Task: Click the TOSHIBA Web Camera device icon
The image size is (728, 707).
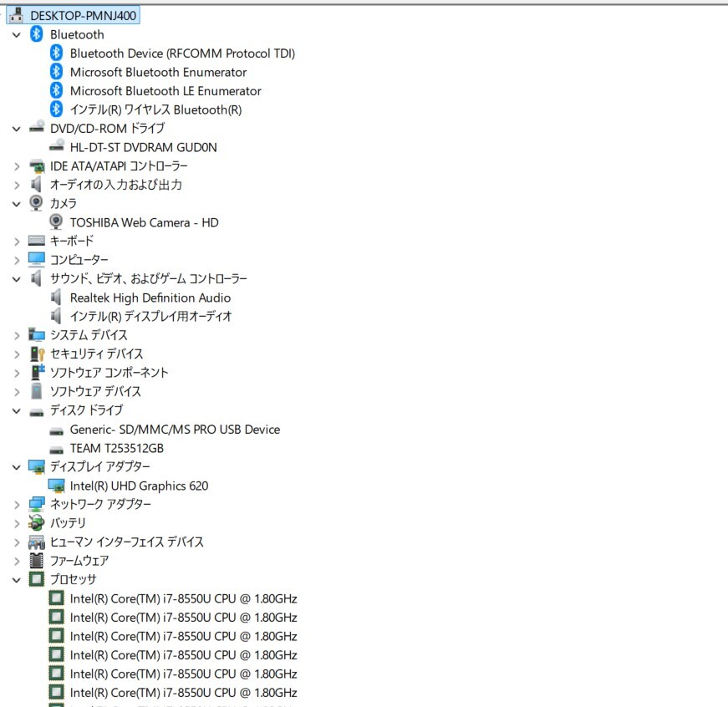Action: pyautogui.click(x=56, y=222)
